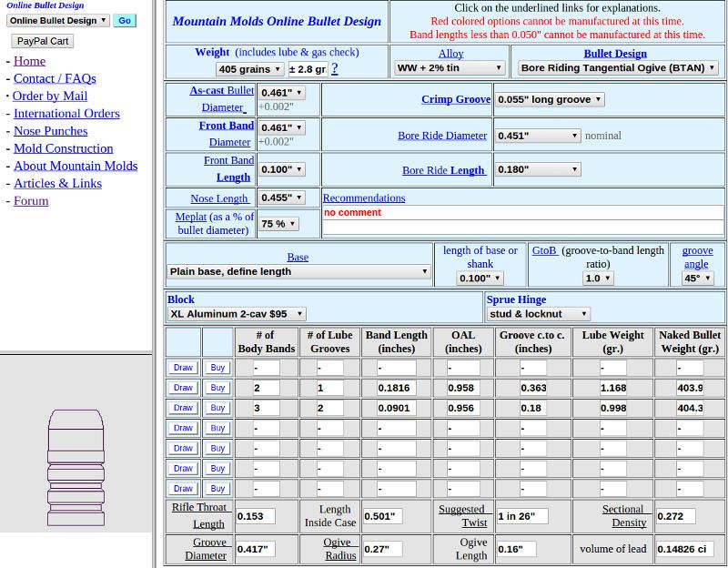Open the GtoB explanation link
Viewport: 728px width, 568px height.
(545, 250)
